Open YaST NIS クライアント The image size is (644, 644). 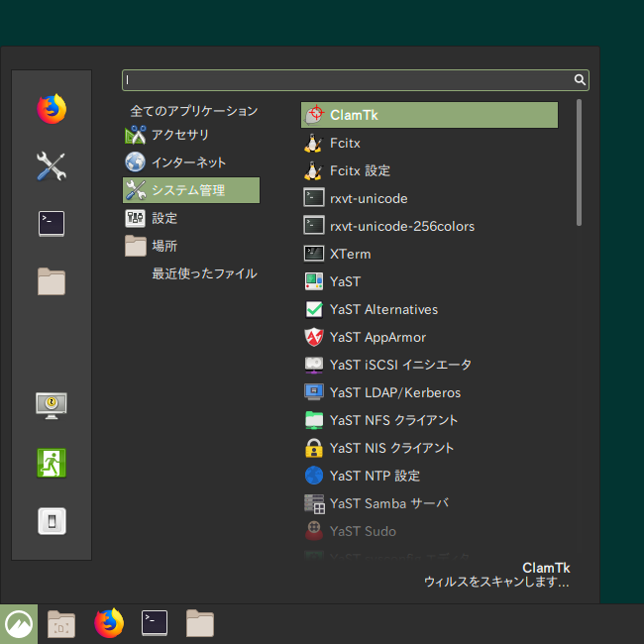click(x=429, y=448)
